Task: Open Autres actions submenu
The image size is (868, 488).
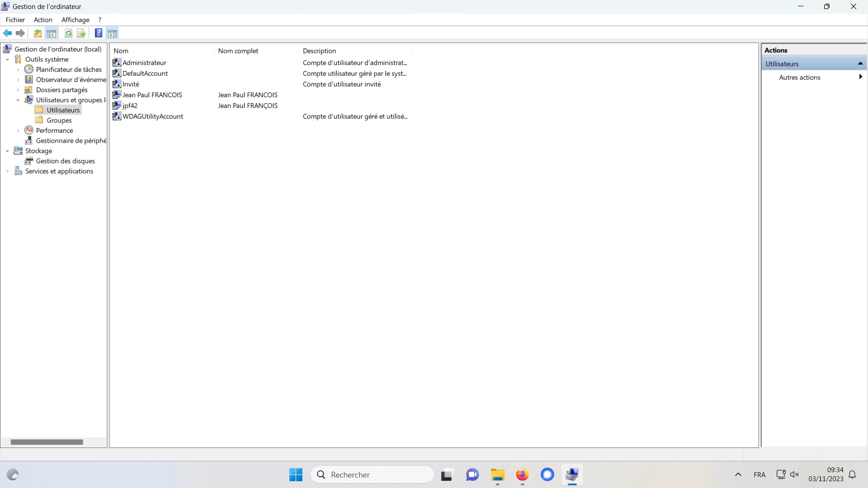Action: [x=799, y=77]
